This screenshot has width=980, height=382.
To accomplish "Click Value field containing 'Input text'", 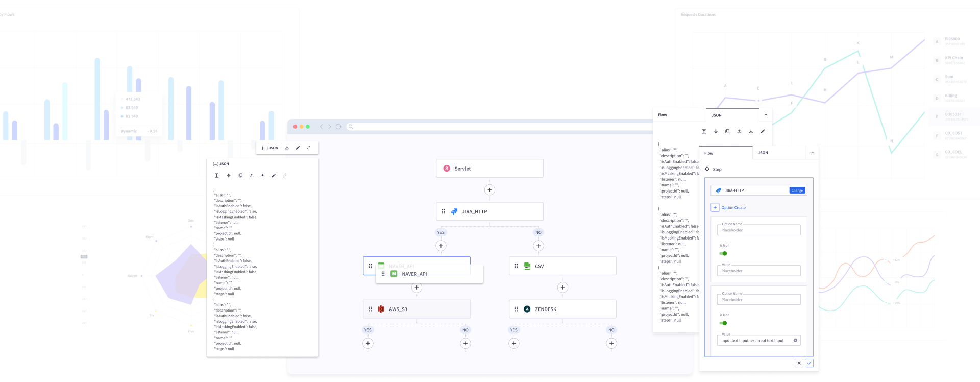I will click(758, 341).
